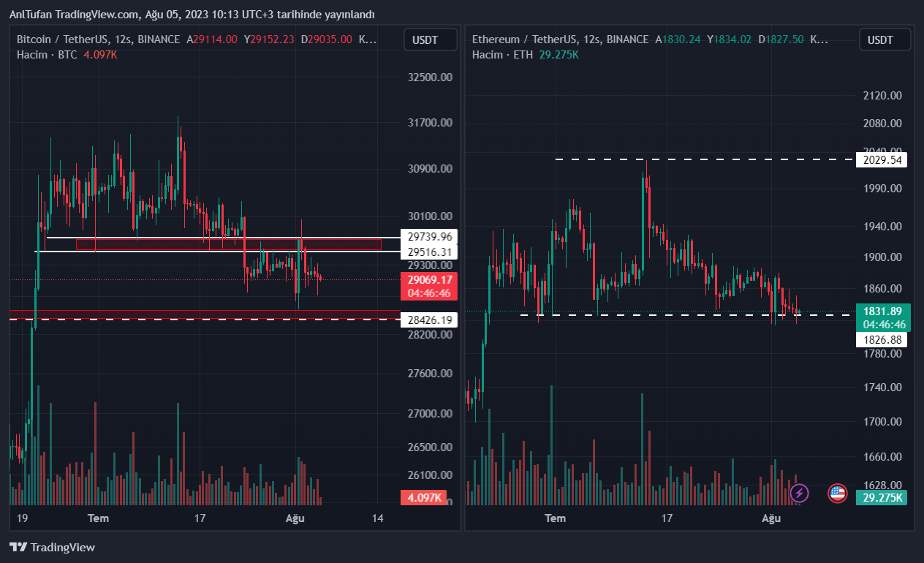Click the 29516.31 price line label

[430, 252]
